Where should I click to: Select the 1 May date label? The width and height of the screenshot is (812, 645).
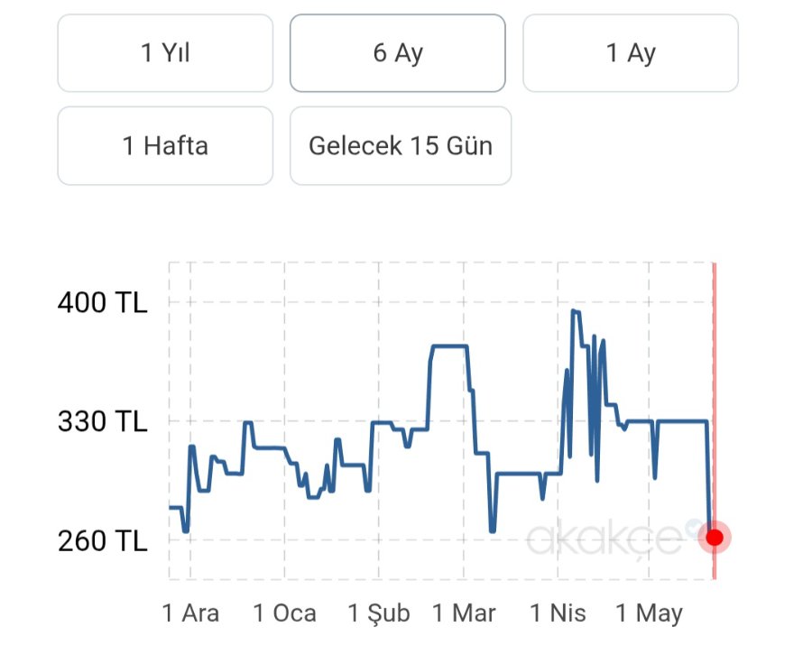[x=650, y=614]
